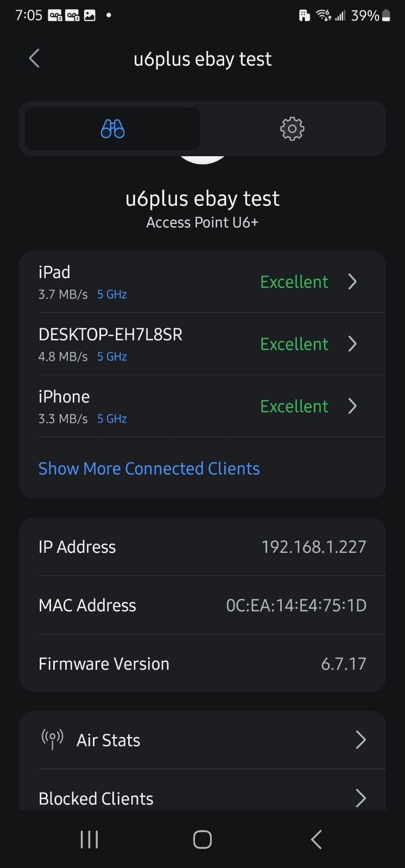Viewport: 405px width, 868px height.
Task: Tap the battery status icon
Action: (x=386, y=16)
